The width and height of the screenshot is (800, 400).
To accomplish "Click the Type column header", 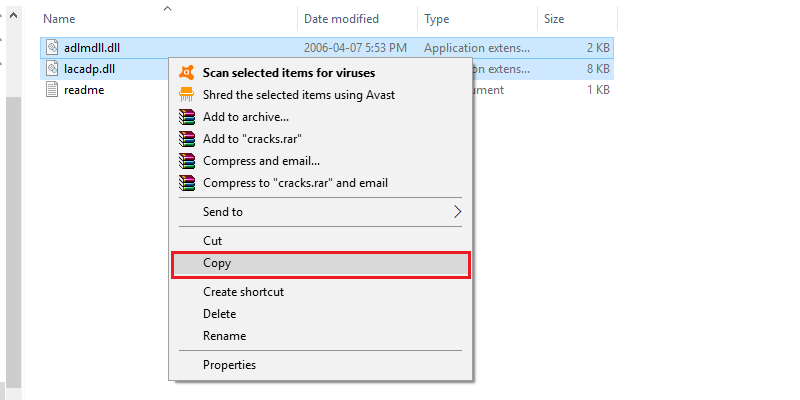I will [x=437, y=19].
